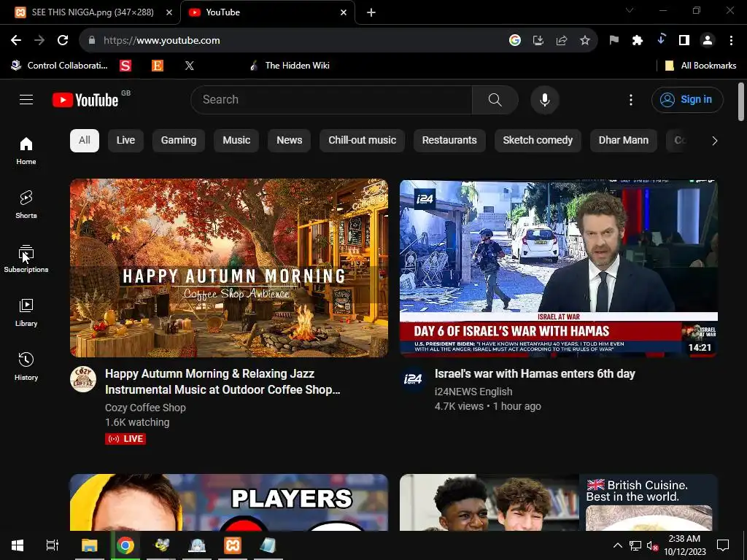Click the Cozy Coffee Shop channel avatar
This screenshot has height=560, width=747.
83,379
